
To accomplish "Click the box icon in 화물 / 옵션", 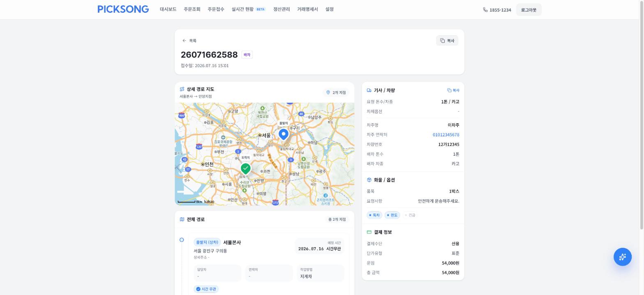I will tap(369, 180).
